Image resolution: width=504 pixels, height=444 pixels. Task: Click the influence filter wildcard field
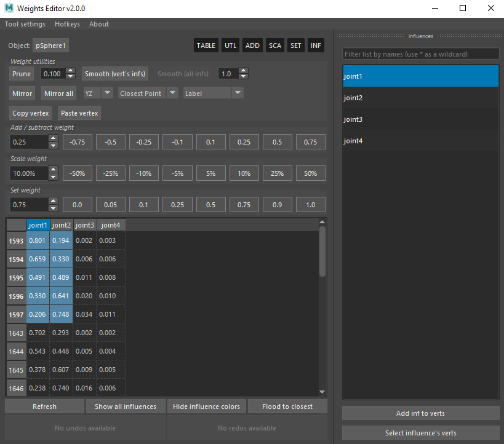coord(420,54)
